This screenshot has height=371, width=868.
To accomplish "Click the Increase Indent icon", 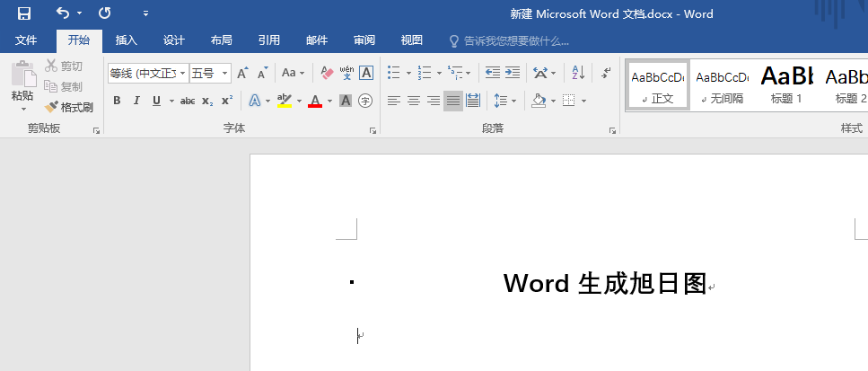I will point(512,73).
